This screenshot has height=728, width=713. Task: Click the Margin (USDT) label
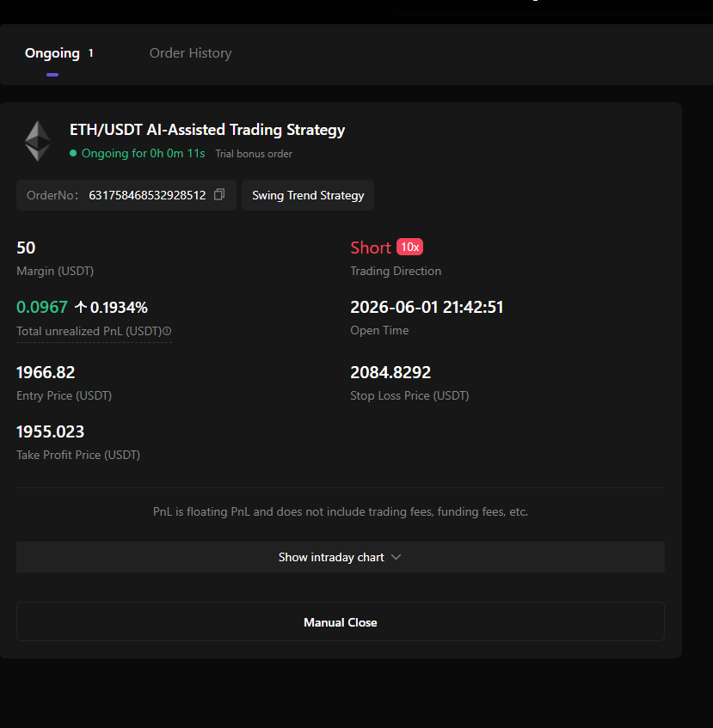55,271
